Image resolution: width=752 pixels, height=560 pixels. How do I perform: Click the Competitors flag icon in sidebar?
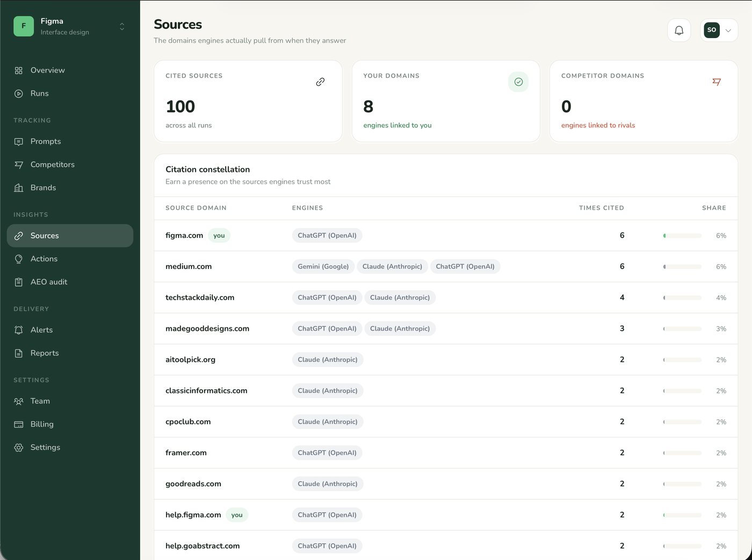19,165
